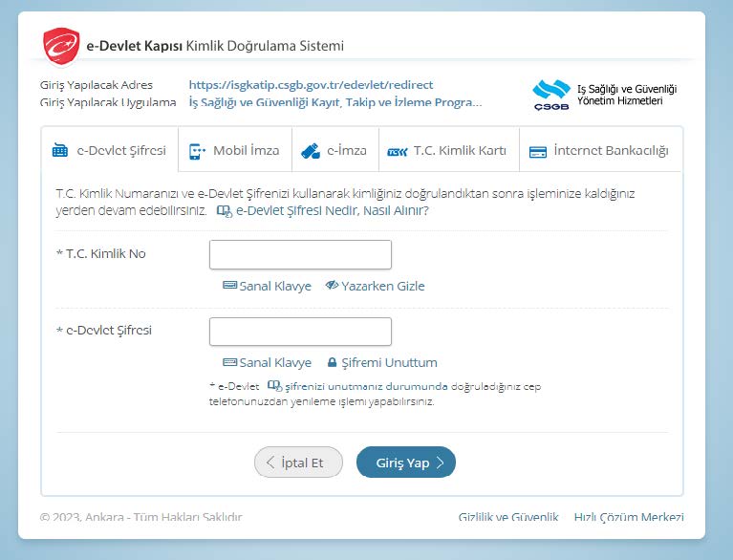Switch to the Mobil İmza tab
Image resolution: width=733 pixels, height=560 pixels.
[x=235, y=151]
